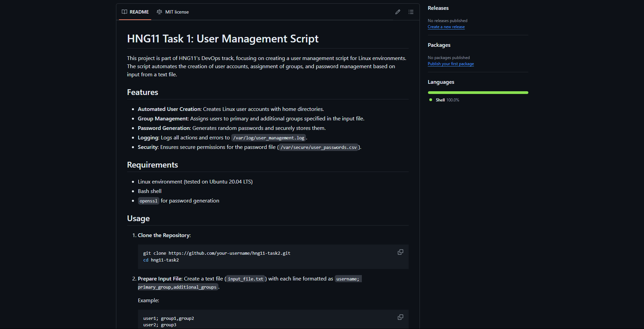644x329 pixels.
Task: Copy the git clone code block
Action: click(x=401, y=252)
